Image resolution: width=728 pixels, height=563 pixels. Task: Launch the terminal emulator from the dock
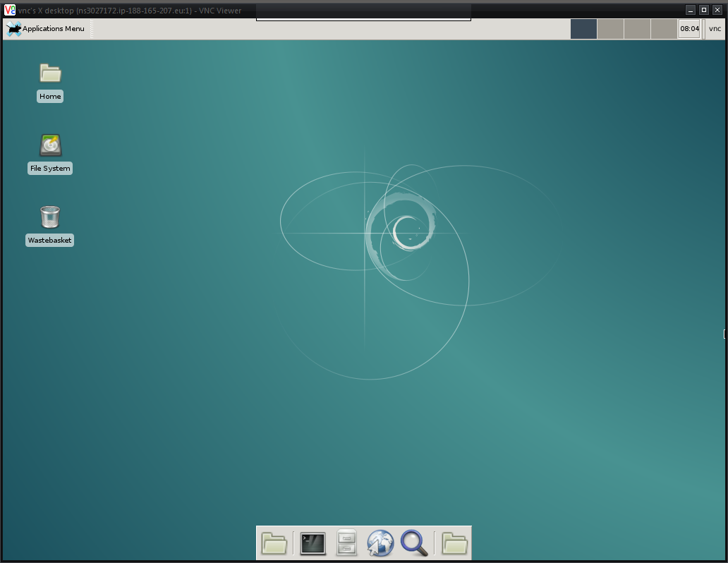tap(313, 543)
